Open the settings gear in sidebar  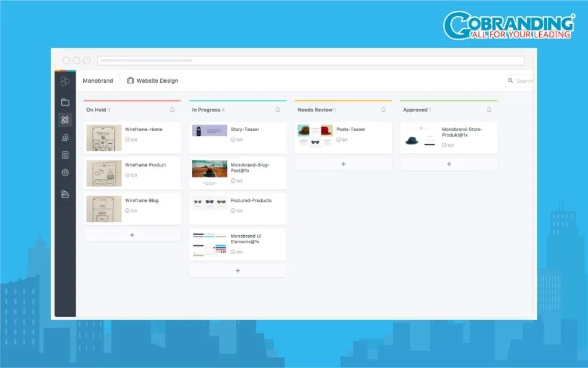tap(65, 172)
